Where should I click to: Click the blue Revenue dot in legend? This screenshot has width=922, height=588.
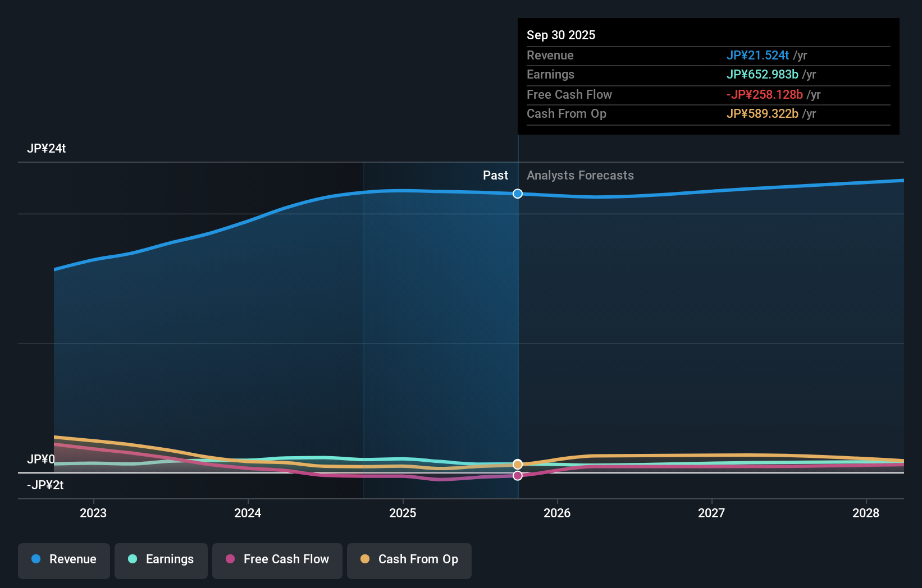click(x=36, y=559)
